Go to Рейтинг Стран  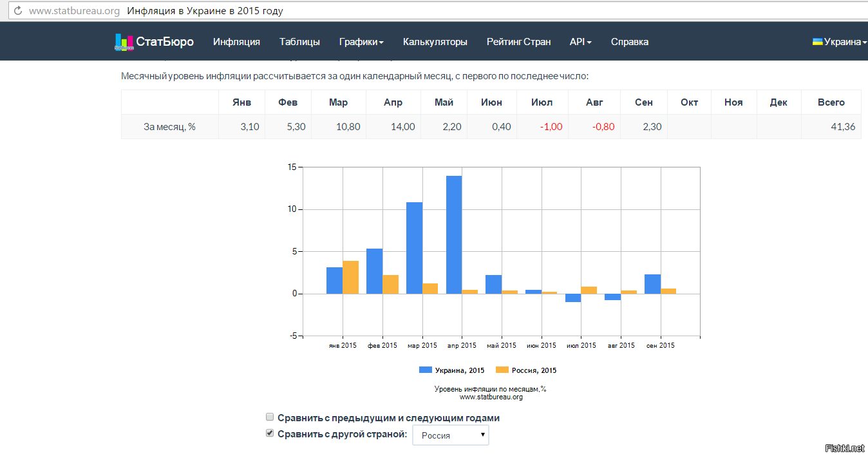coord(518,42)
